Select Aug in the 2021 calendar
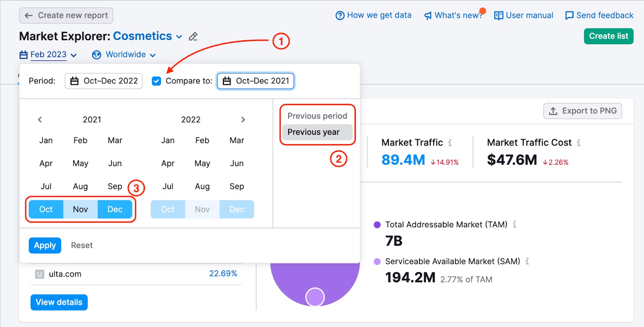Screen dimensions: 644x327 (x=80, y=186)
